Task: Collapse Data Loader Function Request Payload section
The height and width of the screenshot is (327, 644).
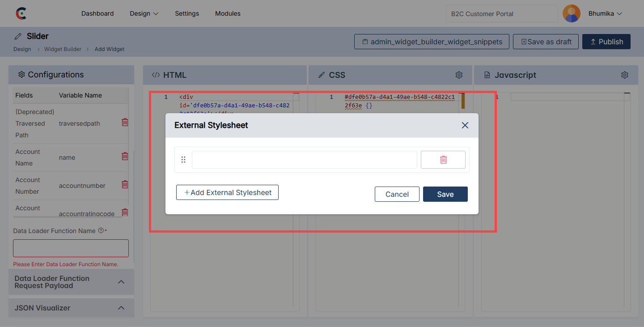Action: coord(121,282)
